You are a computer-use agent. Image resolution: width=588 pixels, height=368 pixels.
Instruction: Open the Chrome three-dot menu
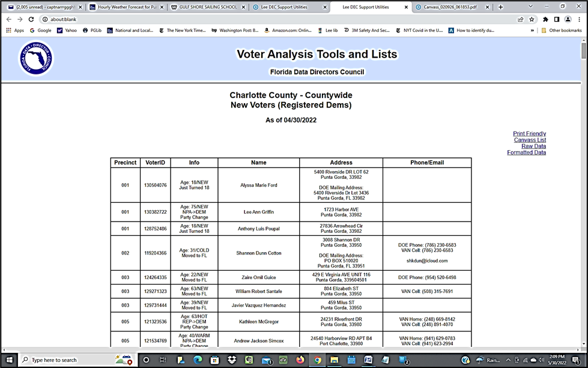pos(580,19)
